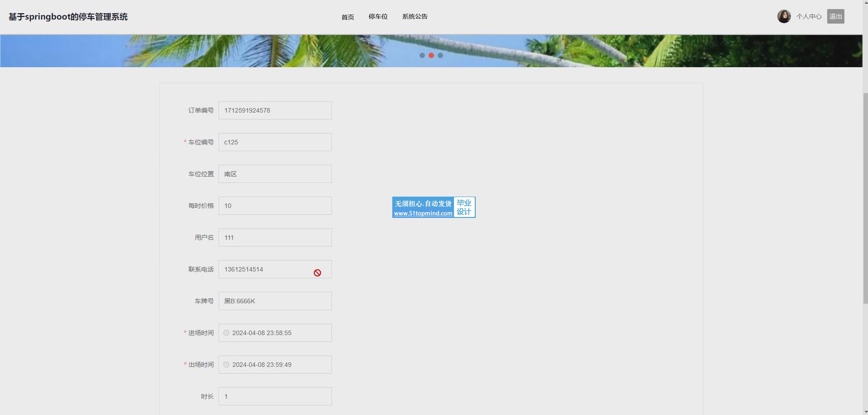
Task: Click the 车牌号 label
Action: [x=204, y=301]
